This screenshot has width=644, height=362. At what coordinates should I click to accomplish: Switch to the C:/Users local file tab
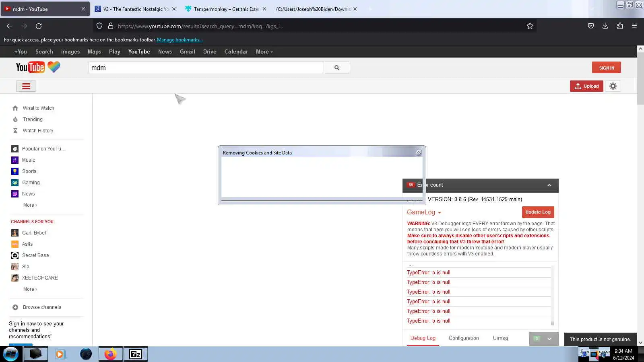[316, 9]
